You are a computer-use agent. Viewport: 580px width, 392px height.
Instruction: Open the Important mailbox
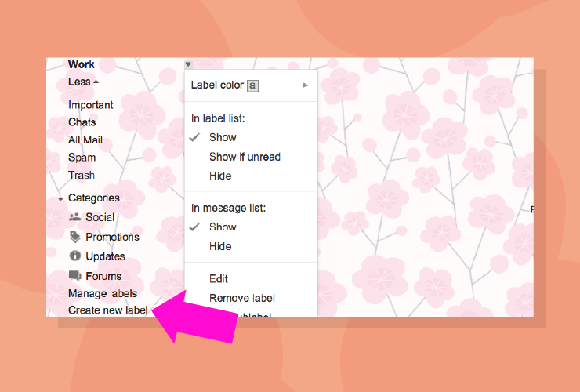pyautogui.click(x=91, y=105)
